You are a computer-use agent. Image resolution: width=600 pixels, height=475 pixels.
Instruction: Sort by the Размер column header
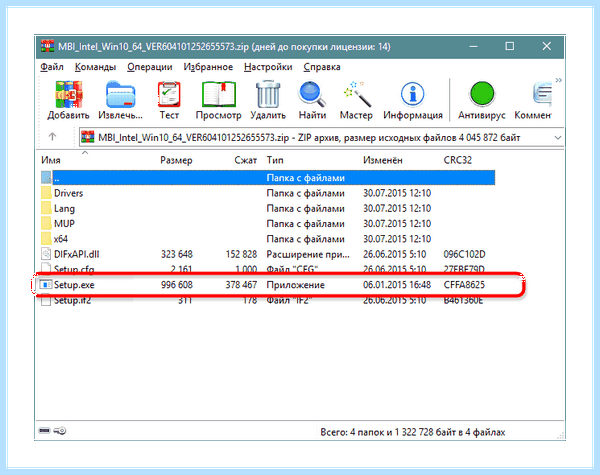tap(176, 160)
